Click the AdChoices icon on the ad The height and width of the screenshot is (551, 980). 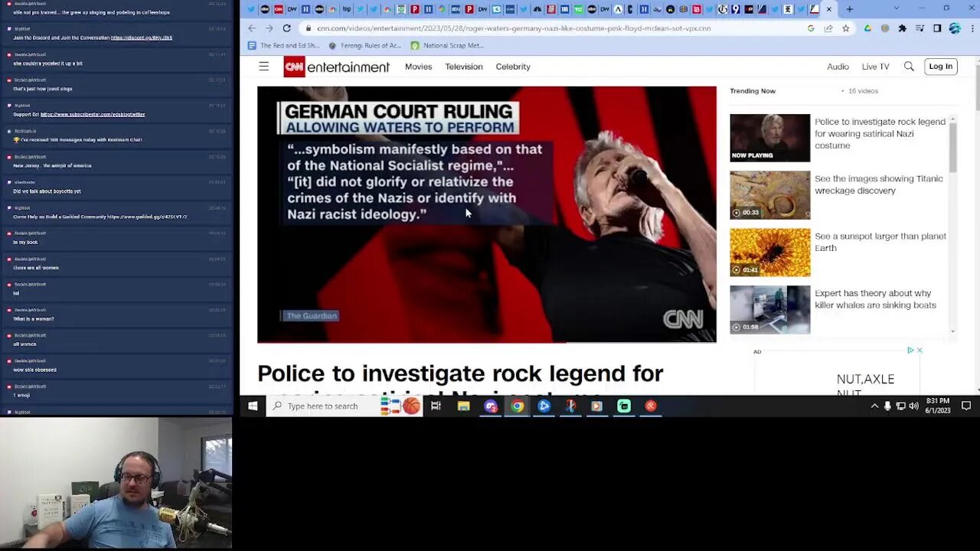point(910,350)
